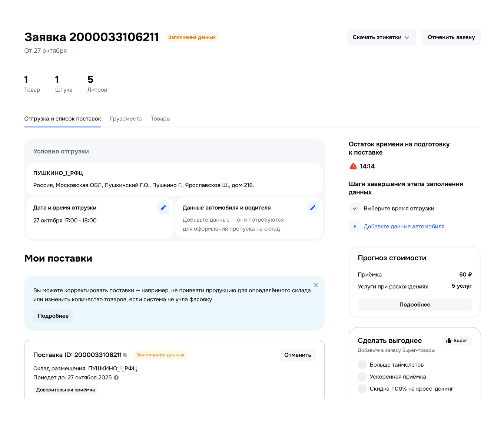Enable Ускоренная приёмка option

[362, 376]
